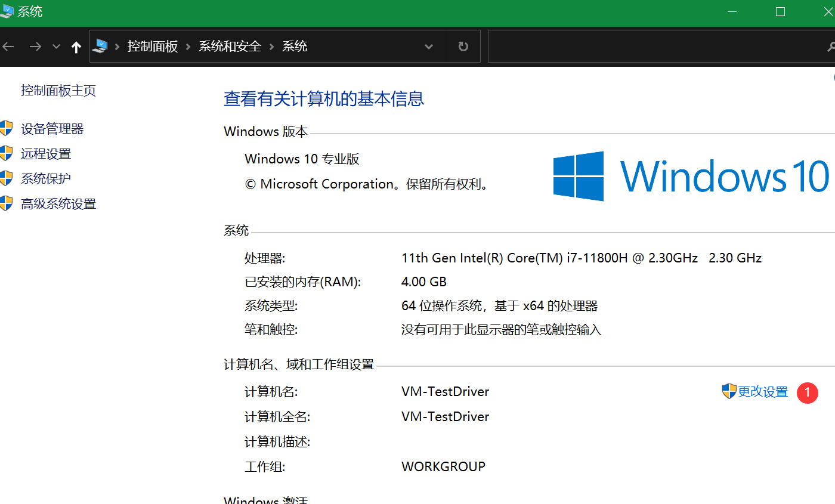Image resolution: width=835 pixels, height=504 pixels.
Task: Click the 处理器: label
Action: click(265, 258)
